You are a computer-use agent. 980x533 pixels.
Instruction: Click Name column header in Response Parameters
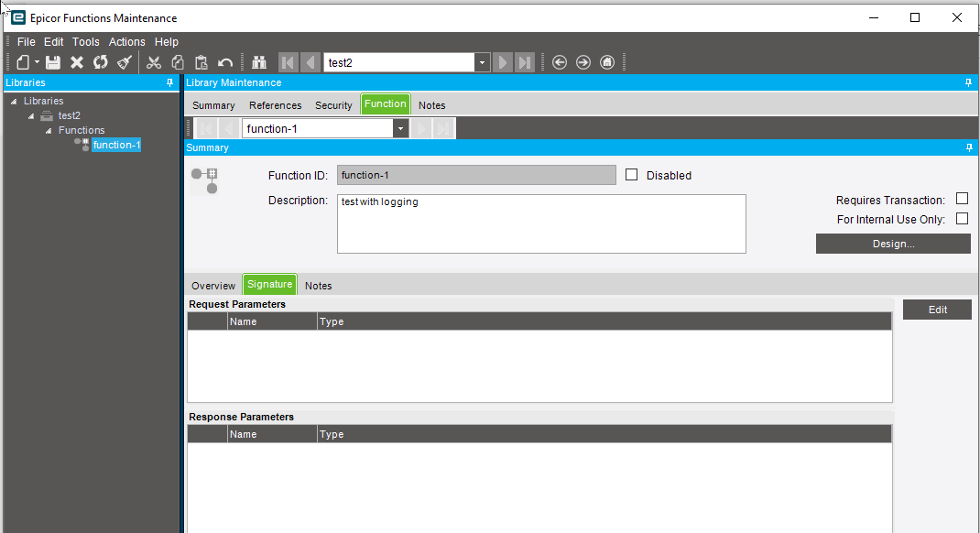pyautogui.click(x=273, y=434)
